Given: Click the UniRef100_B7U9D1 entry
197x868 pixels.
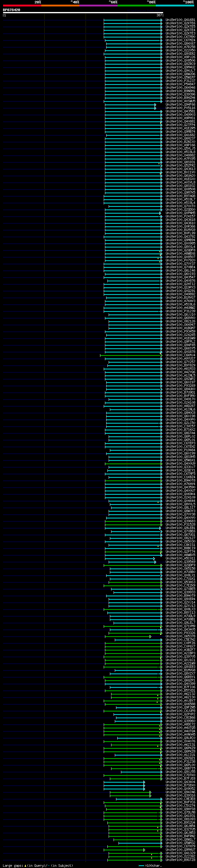Looking at the screenshot, I should click(180, 392).
